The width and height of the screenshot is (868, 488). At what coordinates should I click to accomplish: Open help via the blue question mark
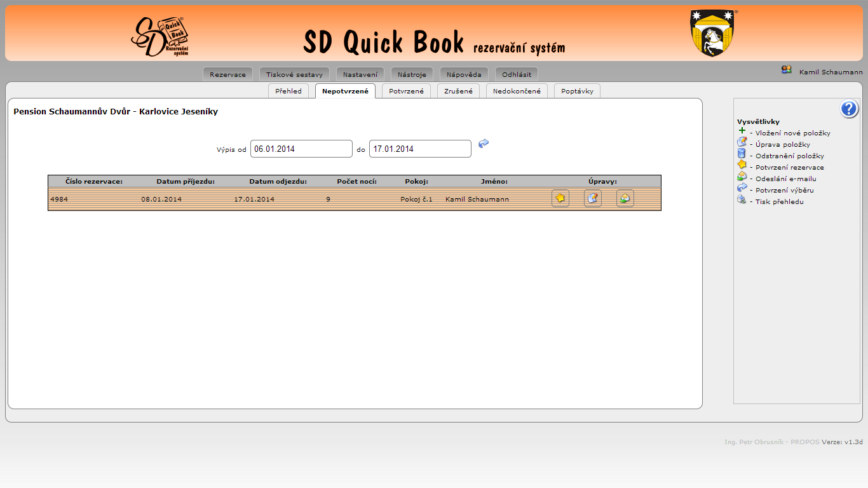coord(850,109)
